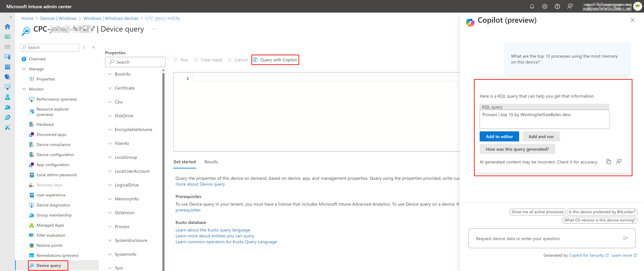Open Troubleshooting tools icon in left rail
Image resolution: width=644 pixels, height=271 pixels.
[7, 127]
